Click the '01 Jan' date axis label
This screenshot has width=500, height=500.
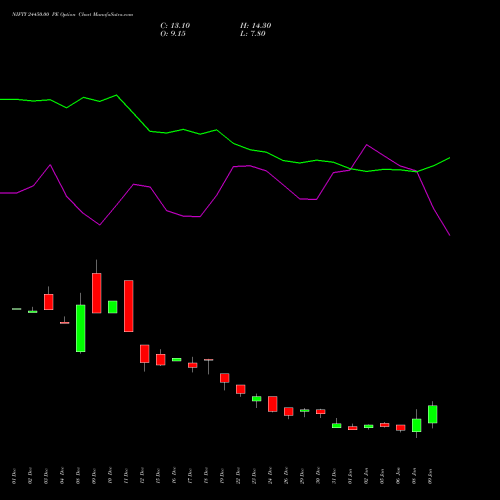click(x=350, y=476)
